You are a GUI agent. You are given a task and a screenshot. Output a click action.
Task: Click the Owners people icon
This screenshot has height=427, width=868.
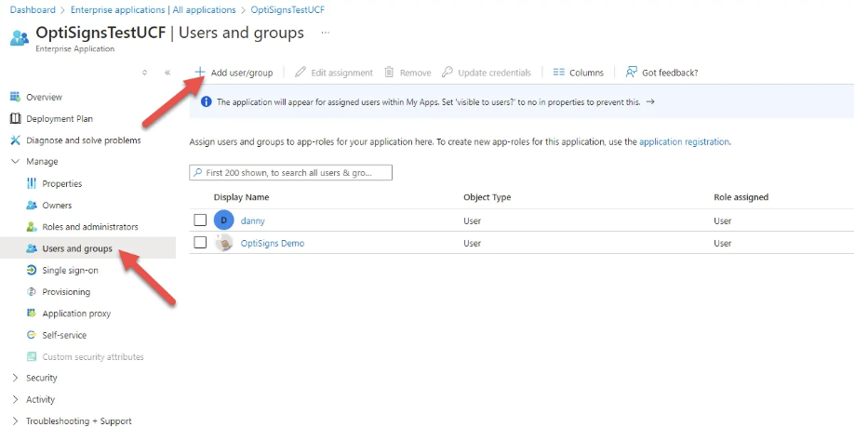tap(32, 205)
